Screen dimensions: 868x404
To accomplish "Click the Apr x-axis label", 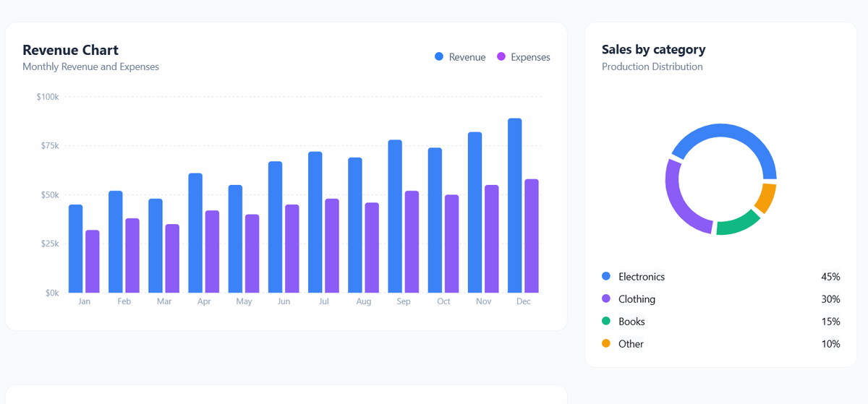I will [x=204, y=301].
